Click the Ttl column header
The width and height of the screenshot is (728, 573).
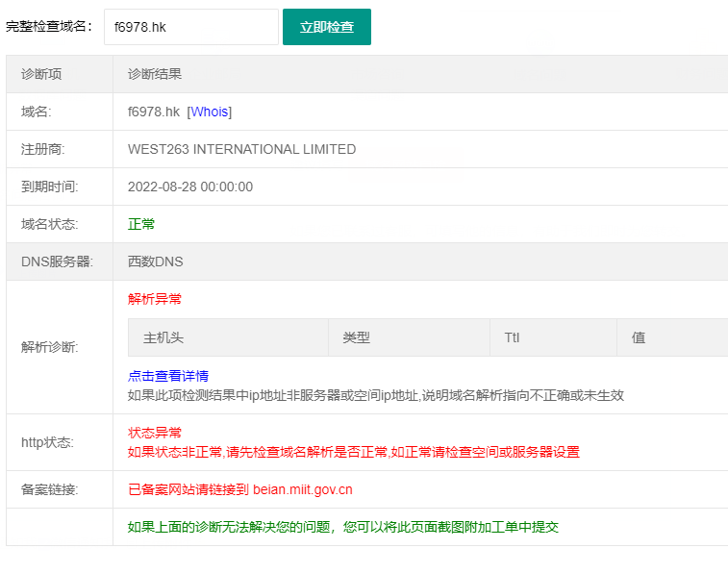coord(553,337)
